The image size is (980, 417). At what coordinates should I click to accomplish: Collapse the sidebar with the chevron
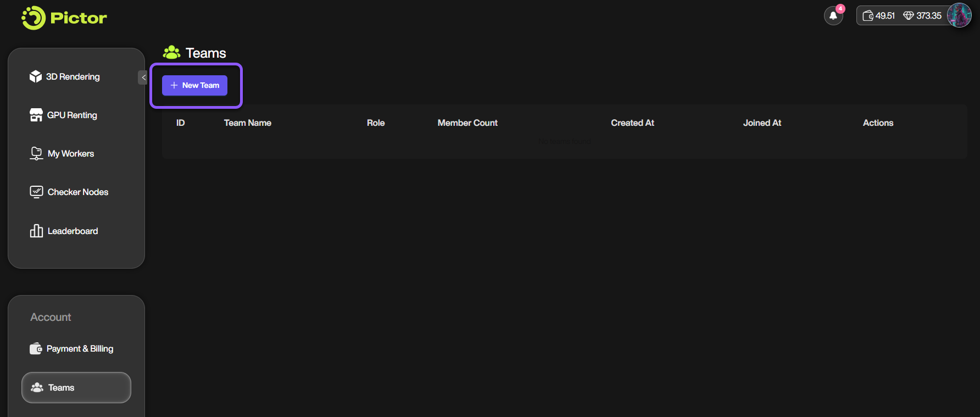tap(143, 77)
